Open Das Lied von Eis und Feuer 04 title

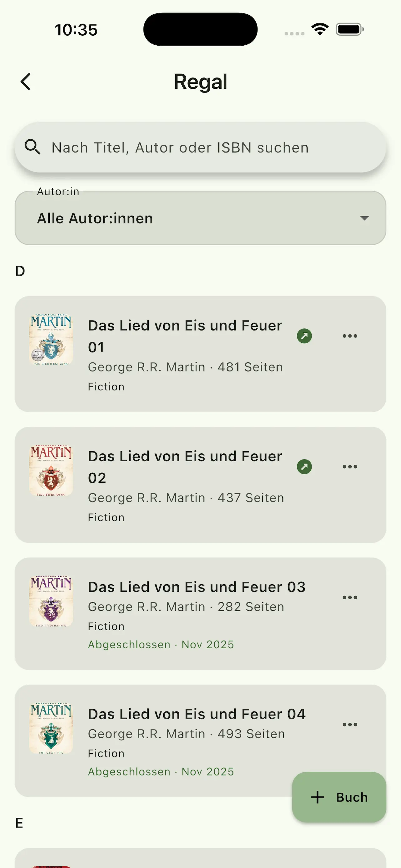click(x=197, y=714)
